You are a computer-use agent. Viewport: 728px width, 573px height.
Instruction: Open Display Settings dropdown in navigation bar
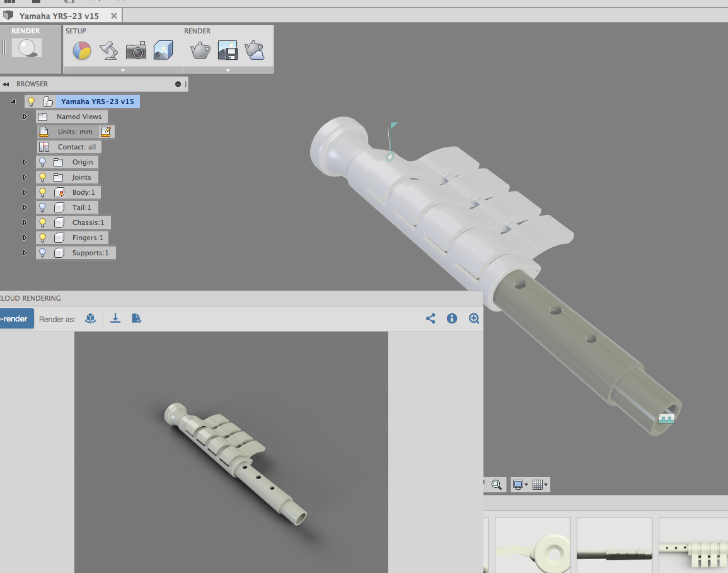(x=520, y=485)
